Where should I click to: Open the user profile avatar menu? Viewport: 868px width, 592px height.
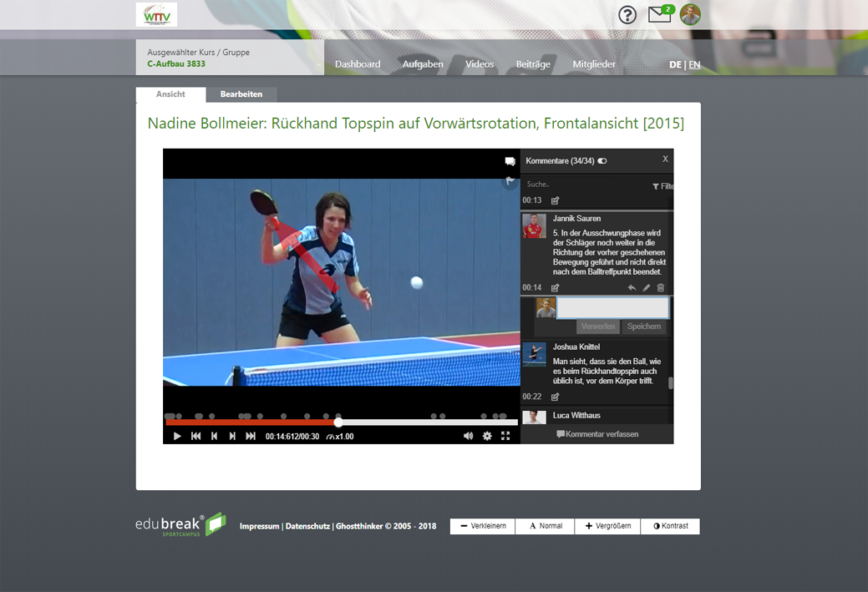click(690, 14)
